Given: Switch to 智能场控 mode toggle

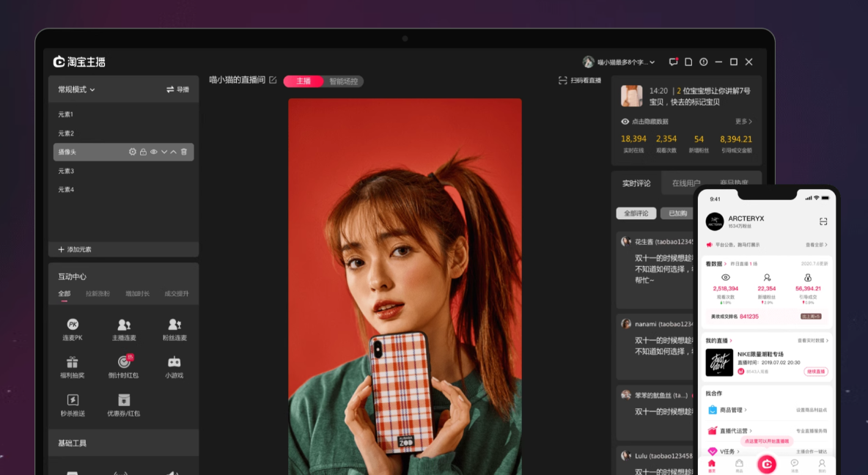Looking at the screenshot, I should (x=343, y=81).
